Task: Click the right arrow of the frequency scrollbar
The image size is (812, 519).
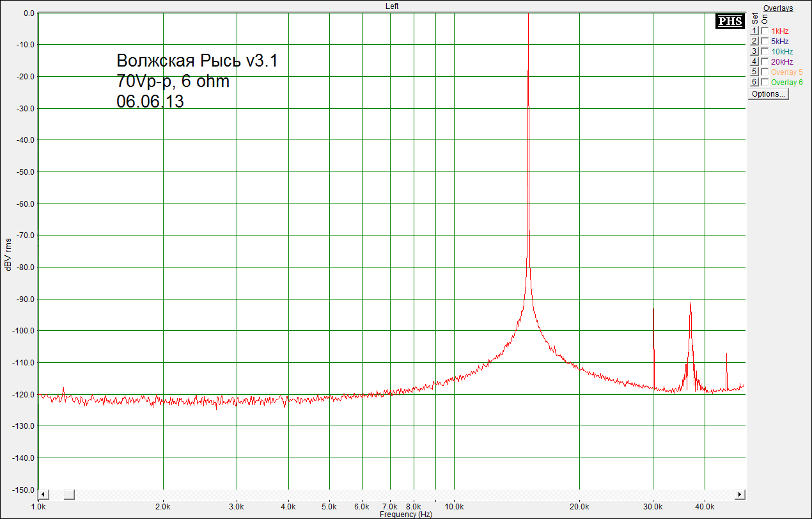Action: (x=740, y=495)
